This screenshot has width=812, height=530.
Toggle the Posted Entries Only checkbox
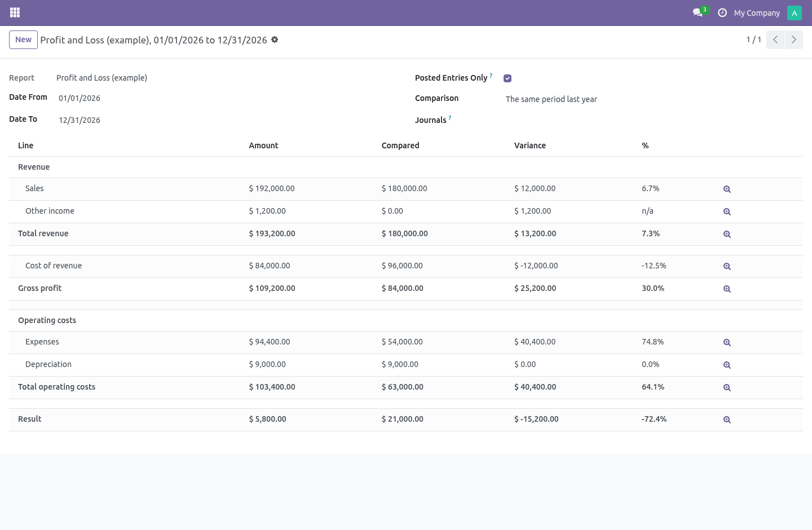click(507, 78)
